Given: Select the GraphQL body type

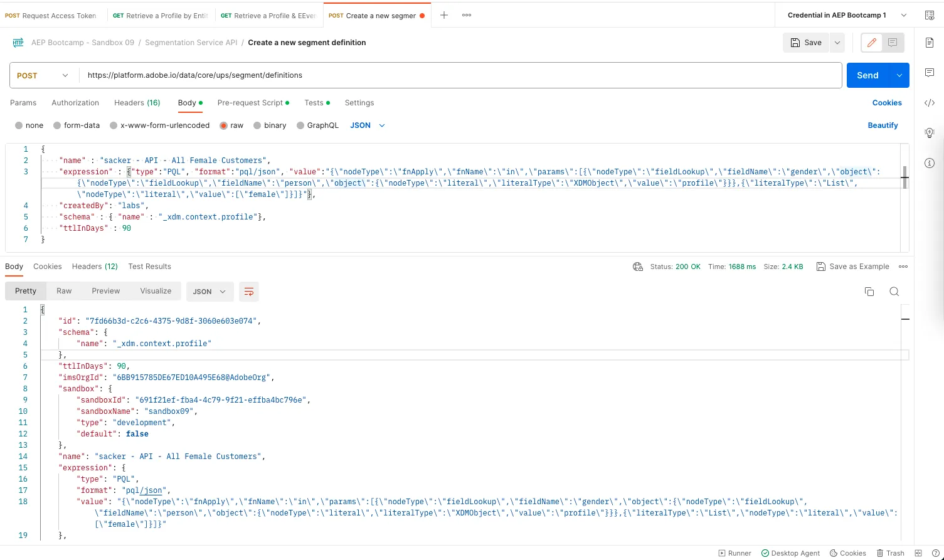Looking at the screenshot, I should (x=317, y=125).
